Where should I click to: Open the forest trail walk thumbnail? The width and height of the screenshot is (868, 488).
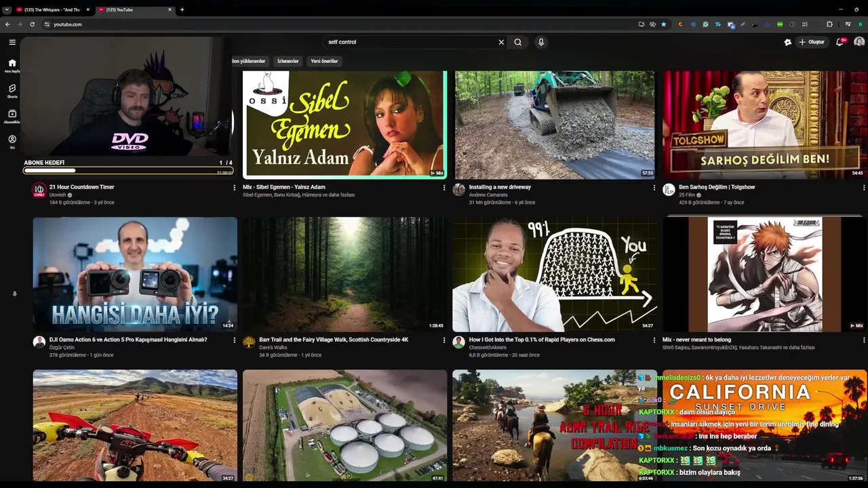coord(344,274)
